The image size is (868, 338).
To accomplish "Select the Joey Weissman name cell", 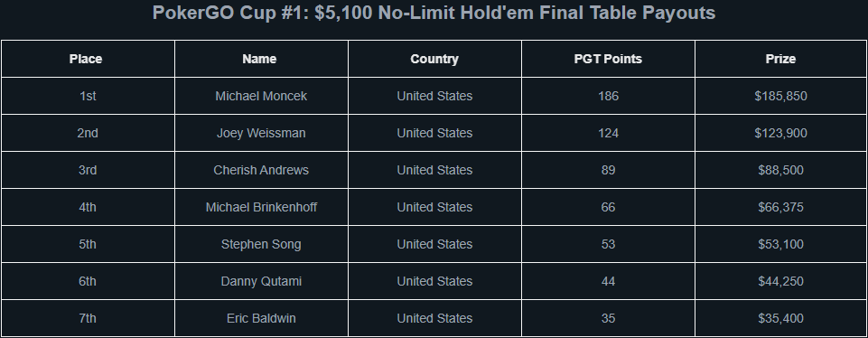I will (x=261, y=133).
